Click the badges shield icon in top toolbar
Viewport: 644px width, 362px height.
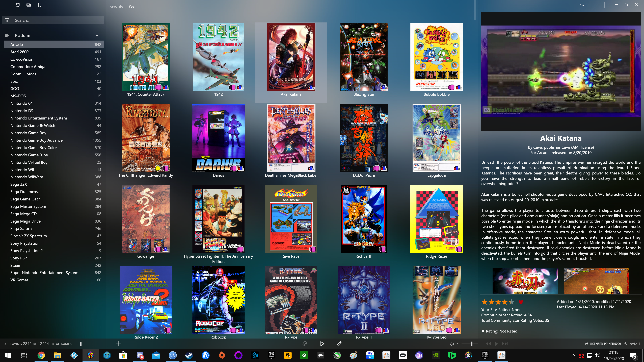pyautogui.click(x=18, y=5)
